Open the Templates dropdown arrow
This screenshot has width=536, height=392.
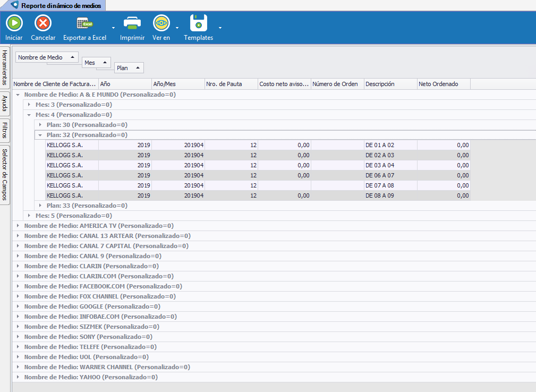[x=220, y=27]
